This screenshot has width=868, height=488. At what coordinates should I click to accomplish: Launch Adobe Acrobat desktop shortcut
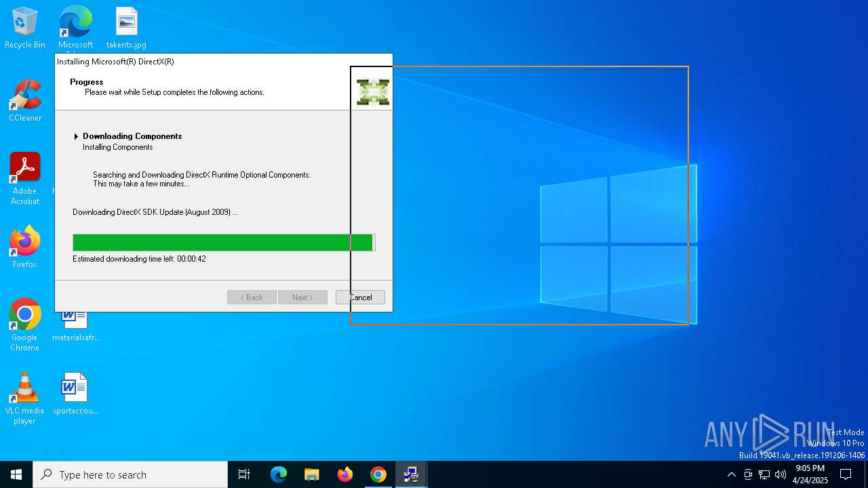click(25, 179)
